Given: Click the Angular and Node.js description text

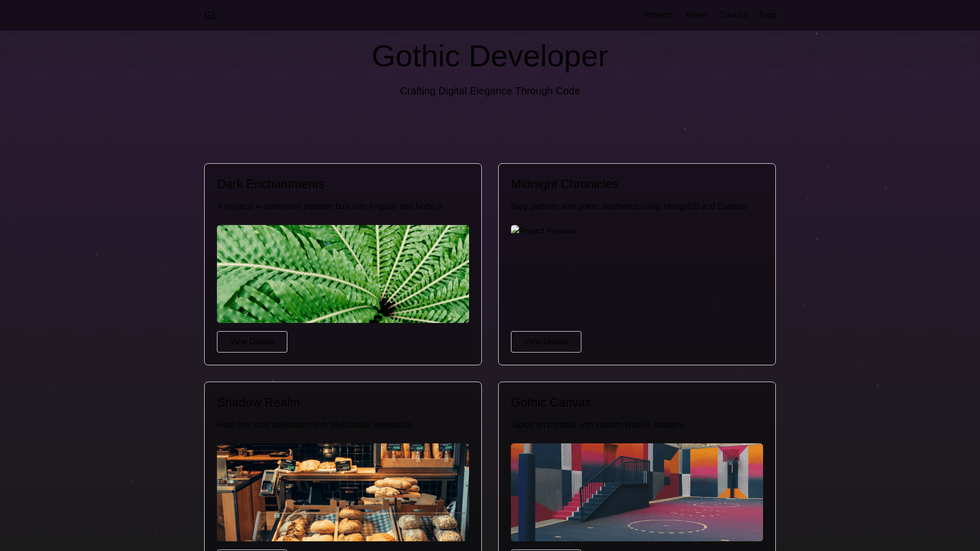Looking at the screenshot, I should pos(330,207).
